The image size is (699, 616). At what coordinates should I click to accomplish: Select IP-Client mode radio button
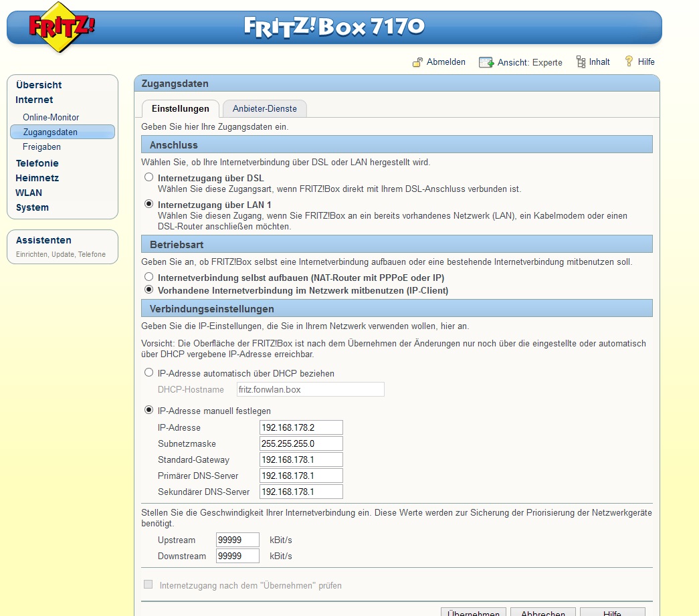149,290
